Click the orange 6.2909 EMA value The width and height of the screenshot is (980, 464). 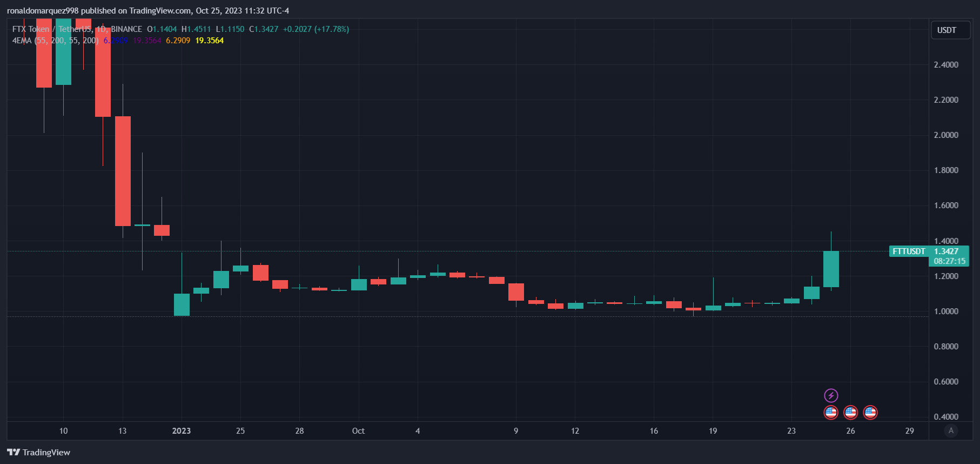178,41
